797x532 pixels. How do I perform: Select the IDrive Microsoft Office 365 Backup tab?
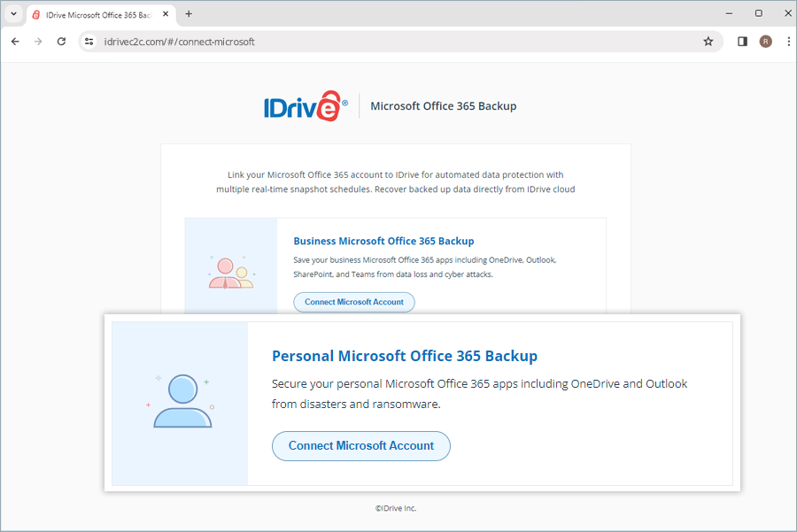pyautogui.click(x=100, y=15)
